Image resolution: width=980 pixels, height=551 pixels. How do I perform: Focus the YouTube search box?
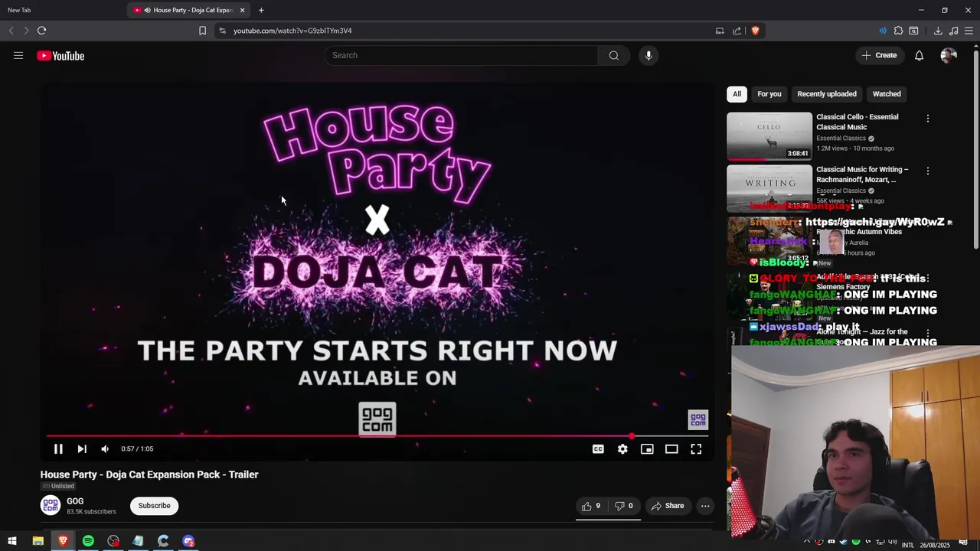461,55
